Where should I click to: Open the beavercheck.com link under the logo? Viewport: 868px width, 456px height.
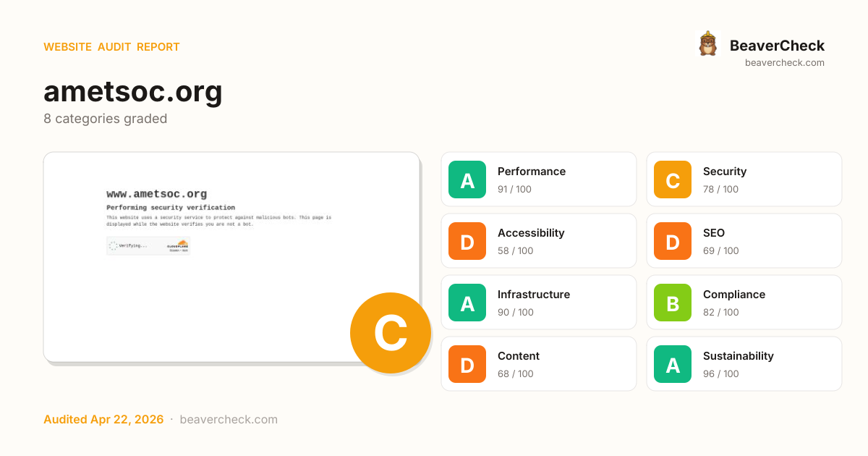coord(785,63)
